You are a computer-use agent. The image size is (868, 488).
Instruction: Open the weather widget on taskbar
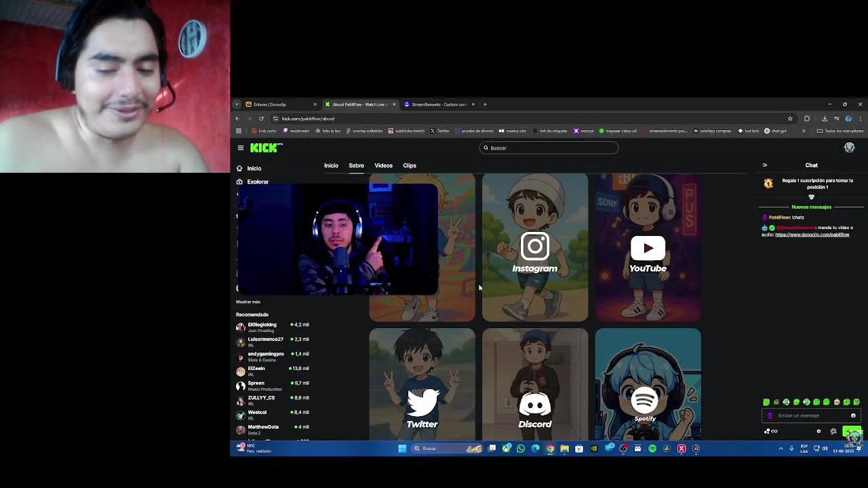(255, 448)
